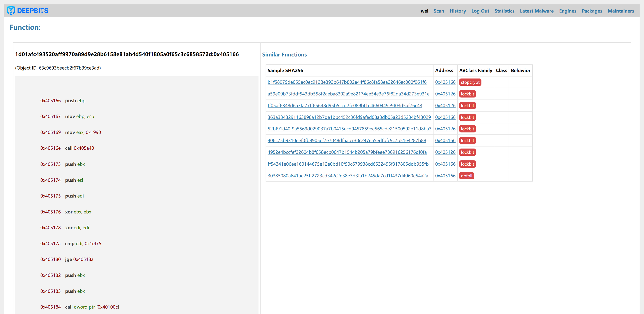Click lockbit badge in 406c75b9 row
The width and height of the screenshot is (644, 314).
point(467,141)
